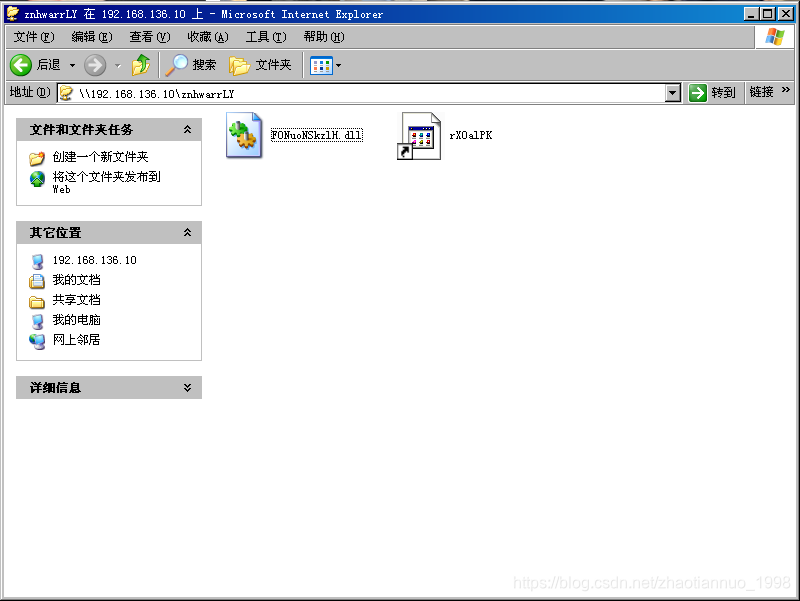
Task: Click the 网上邻居 network icon
Action: (x=37, y=341)
